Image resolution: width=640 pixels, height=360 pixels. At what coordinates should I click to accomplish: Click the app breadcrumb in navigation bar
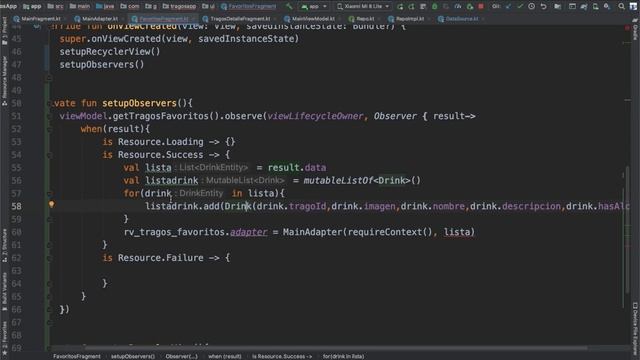point(32,7)
